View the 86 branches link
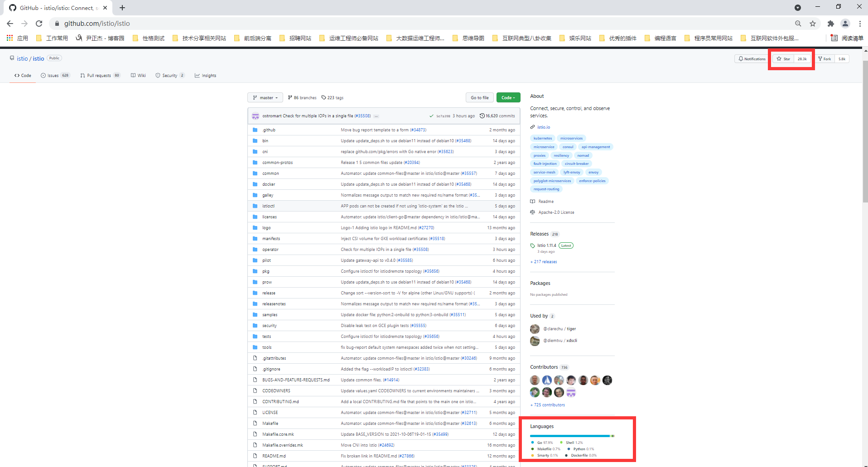 coord(302,98)
